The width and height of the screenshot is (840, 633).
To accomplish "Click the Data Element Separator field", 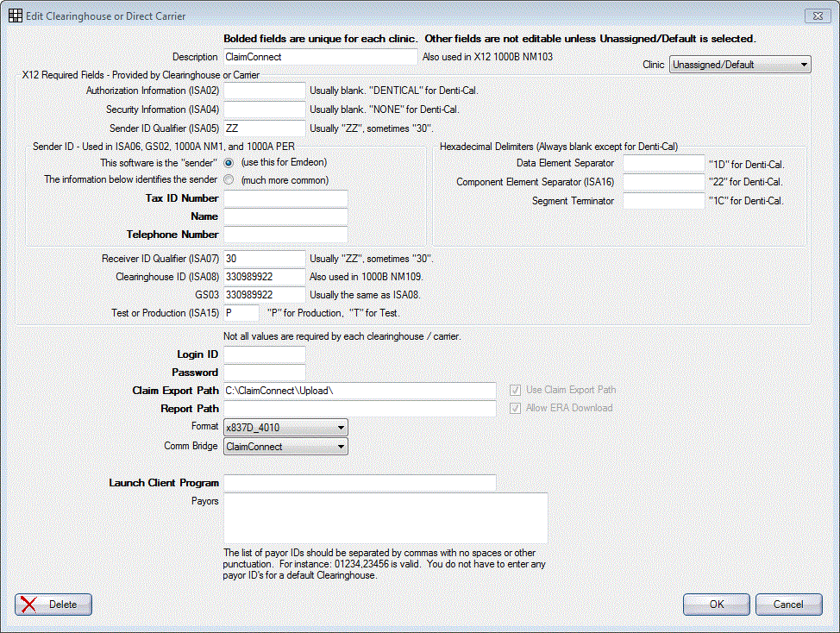I will (664, 163).
